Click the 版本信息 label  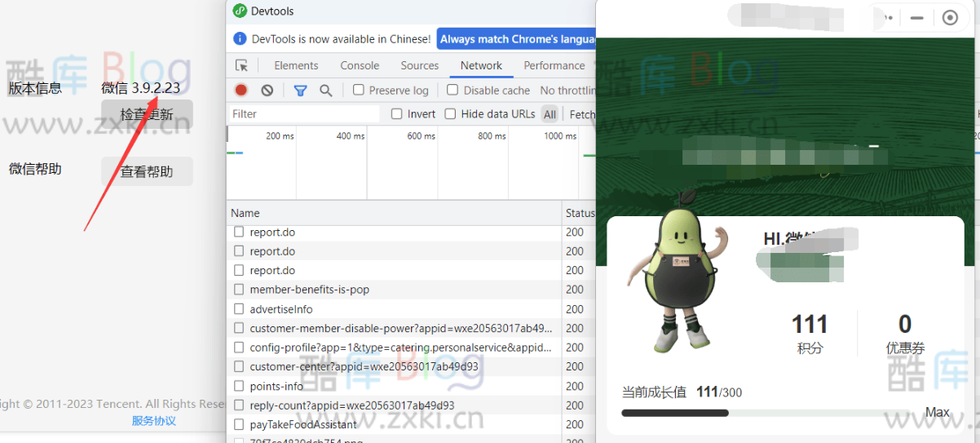pyautogui.click(x=35, y=88)
